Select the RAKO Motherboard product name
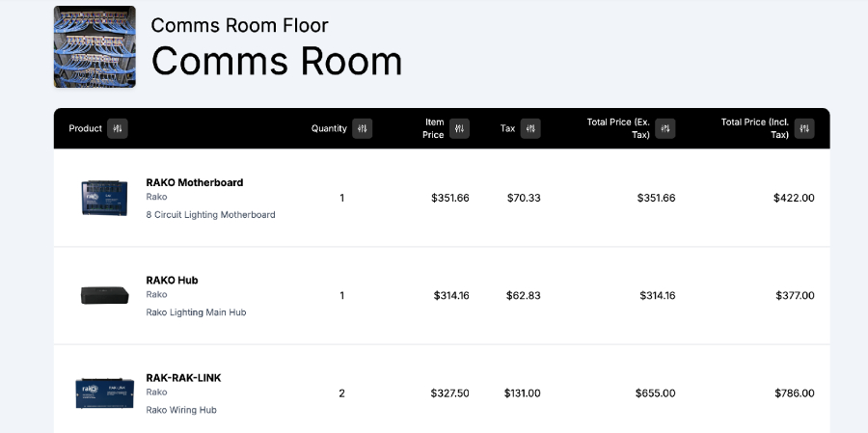The height and width of the screenshot is (433, 868). pos(195,182)
